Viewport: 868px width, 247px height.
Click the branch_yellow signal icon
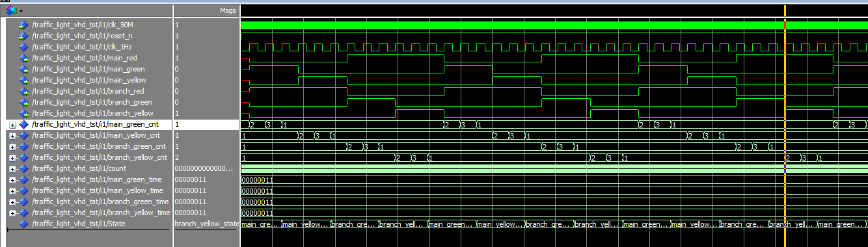24,114
